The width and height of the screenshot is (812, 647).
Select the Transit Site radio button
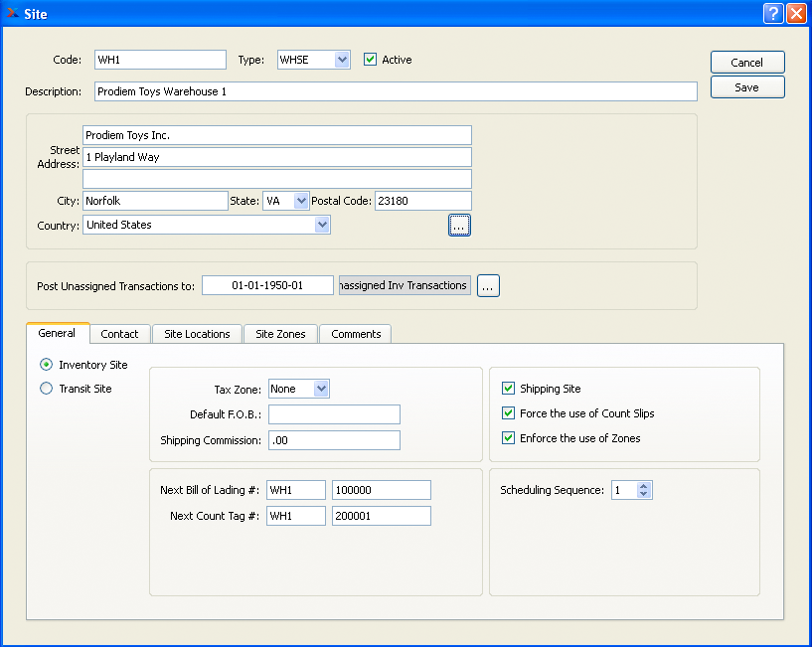pyautogui.click(x=47, y=389)
